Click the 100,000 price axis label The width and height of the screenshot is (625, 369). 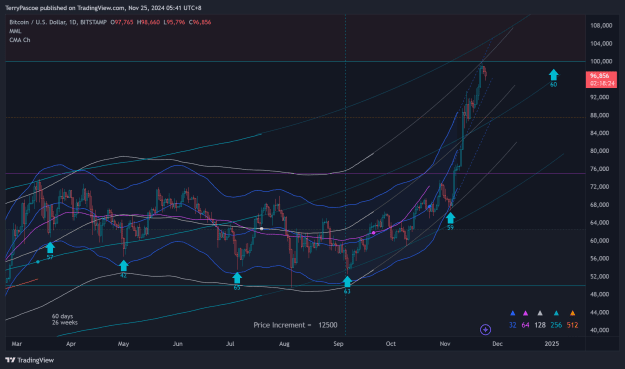point(601,61)
